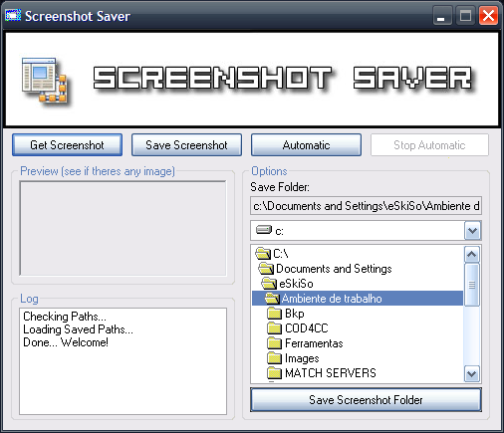The image size is (504, 433).
Task: Click the drive icon in drive selector
Action: point(264,230)
